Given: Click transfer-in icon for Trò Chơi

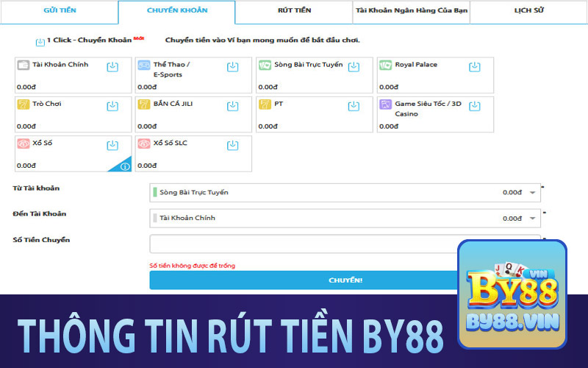Looking at the screenshot, I should pos(112,106).
